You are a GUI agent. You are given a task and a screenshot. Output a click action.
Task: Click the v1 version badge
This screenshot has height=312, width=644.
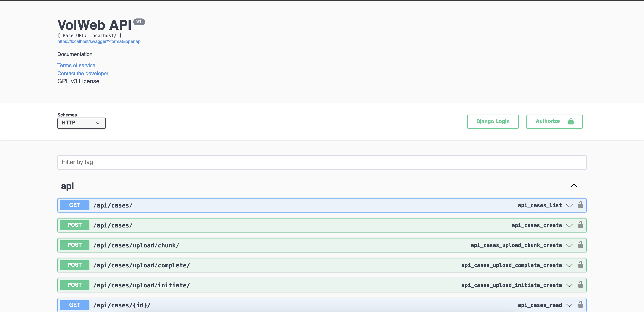[139, 22]
